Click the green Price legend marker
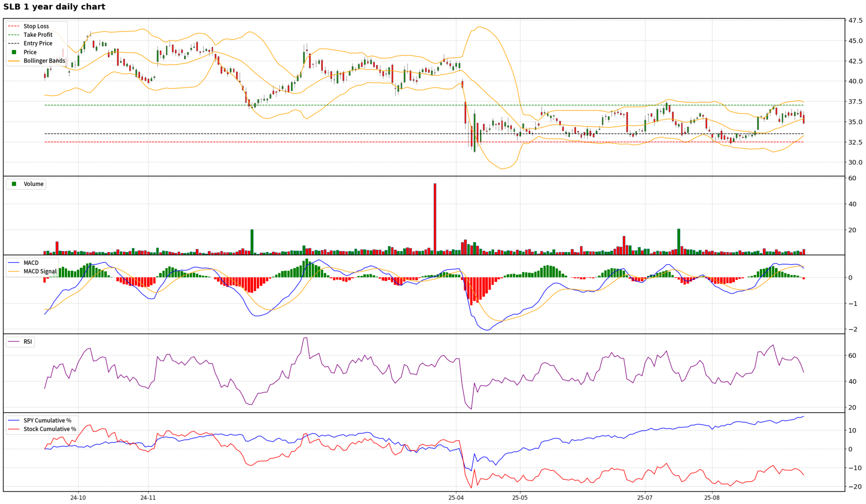 [14, 52]
